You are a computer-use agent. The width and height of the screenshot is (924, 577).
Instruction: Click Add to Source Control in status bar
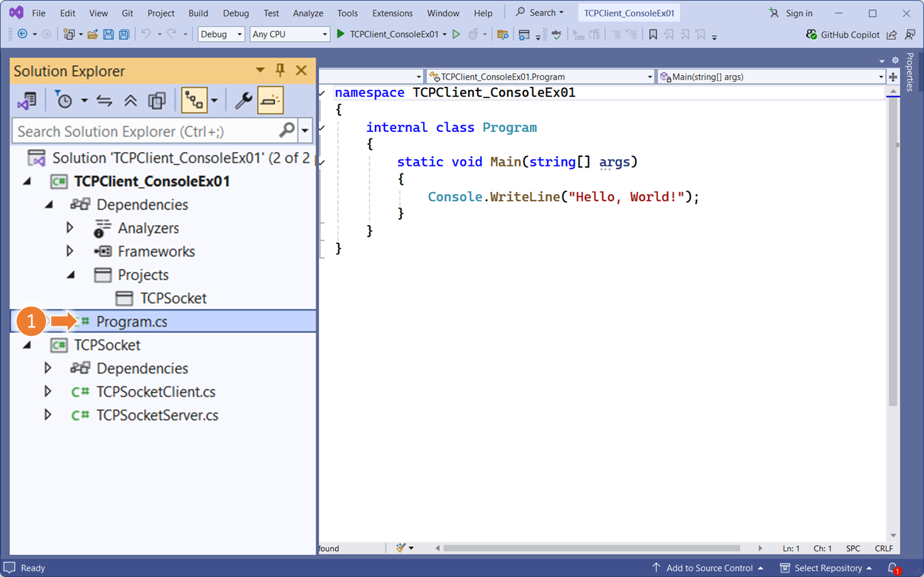click(708, 568)
